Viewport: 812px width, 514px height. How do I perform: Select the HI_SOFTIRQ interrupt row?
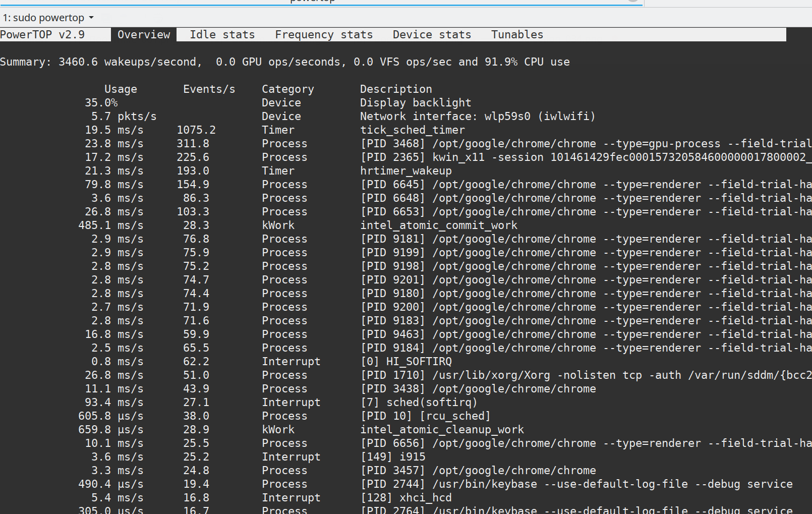(x=406, y=361)
